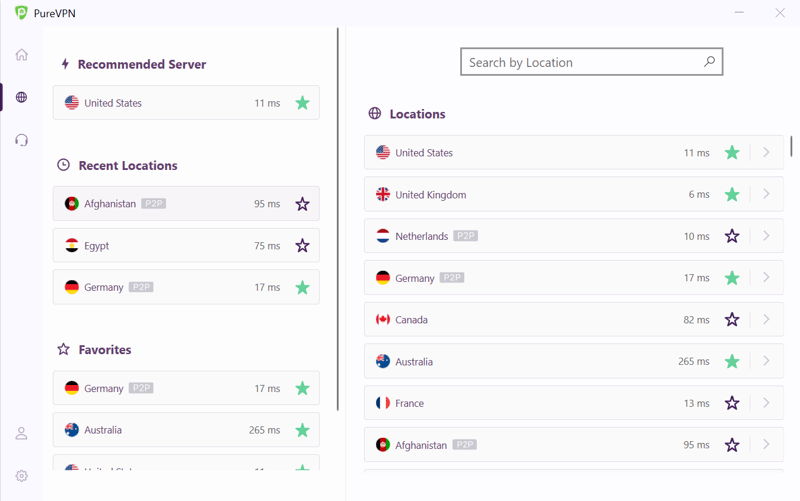Expand the United States server list chevron

click(766, 153)
